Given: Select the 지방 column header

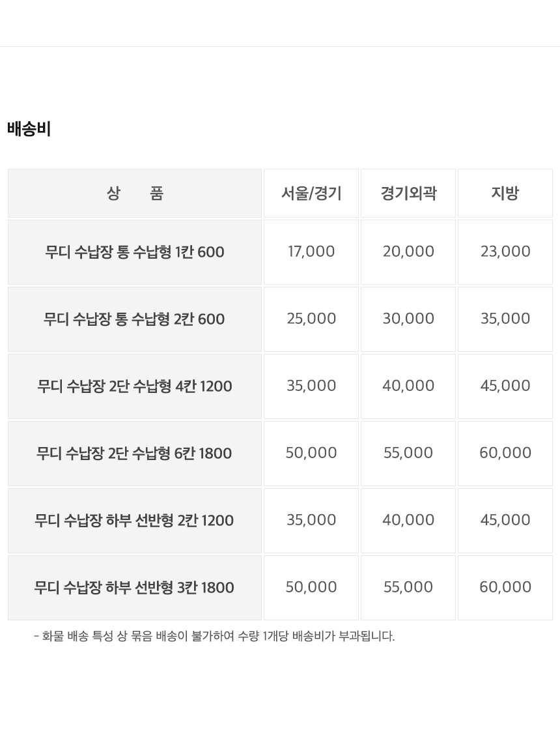Looking at the screenshot, I should coord(505,194).
